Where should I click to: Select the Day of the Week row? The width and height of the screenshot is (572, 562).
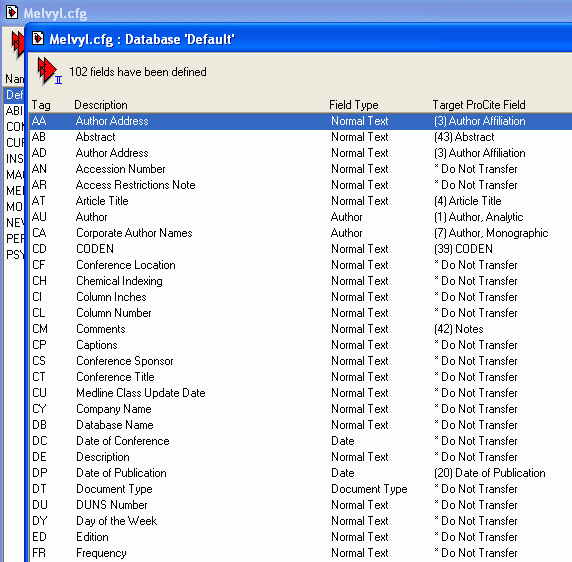pyautogui.click(x=301, y=521)
